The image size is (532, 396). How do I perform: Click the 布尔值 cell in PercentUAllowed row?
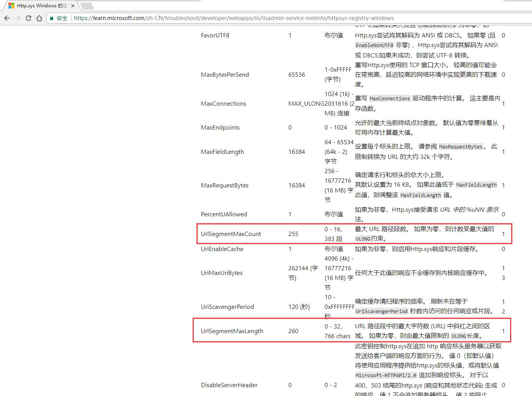click(334, 214)
